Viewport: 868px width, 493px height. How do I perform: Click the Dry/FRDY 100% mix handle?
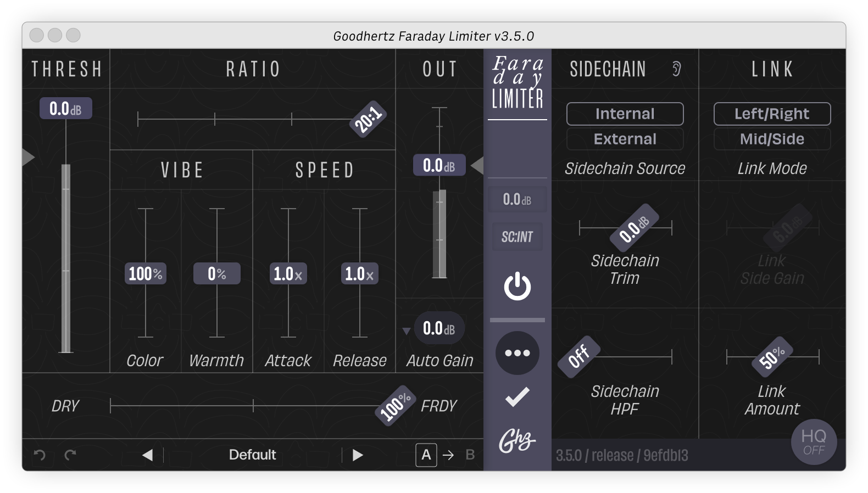click(x=396, y=407)
